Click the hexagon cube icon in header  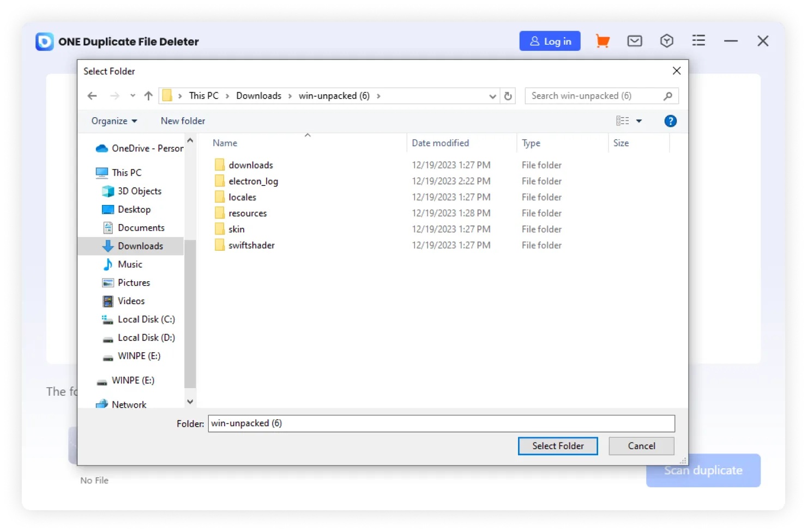pyautogui.click(x=667, y=41)
